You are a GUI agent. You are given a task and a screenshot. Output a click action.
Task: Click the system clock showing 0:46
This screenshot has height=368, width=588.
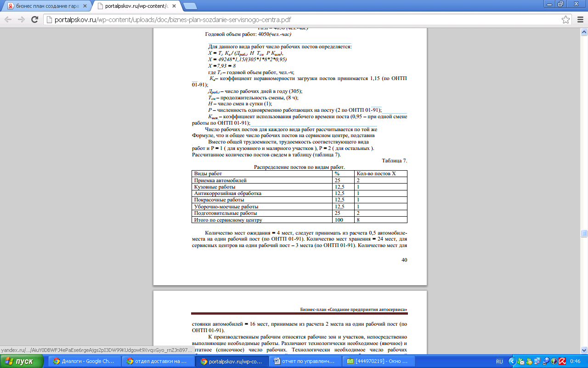click(576, 362)
